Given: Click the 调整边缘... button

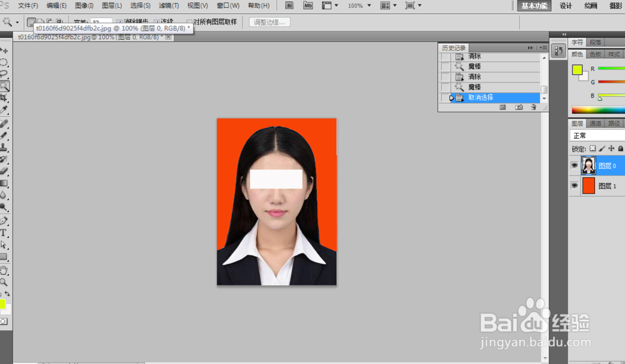Looking at the screenshot, I should (x=269, y=22).
